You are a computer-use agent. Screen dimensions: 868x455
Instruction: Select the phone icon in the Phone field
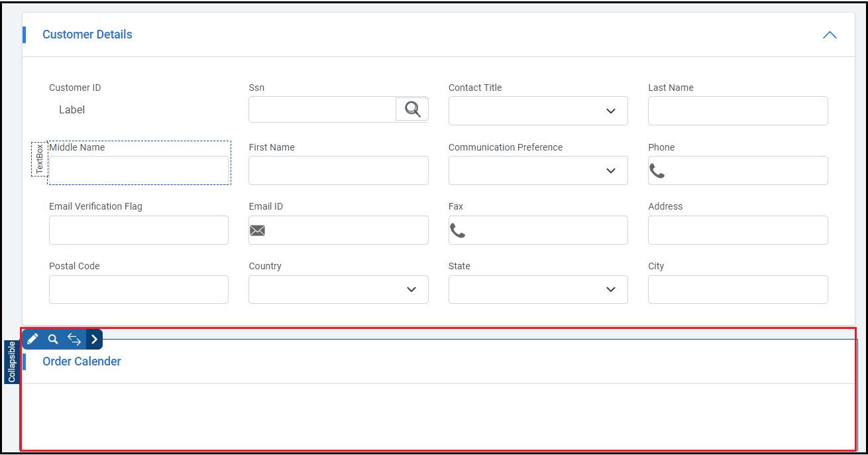pyautogui.click(x=657, y=170)
